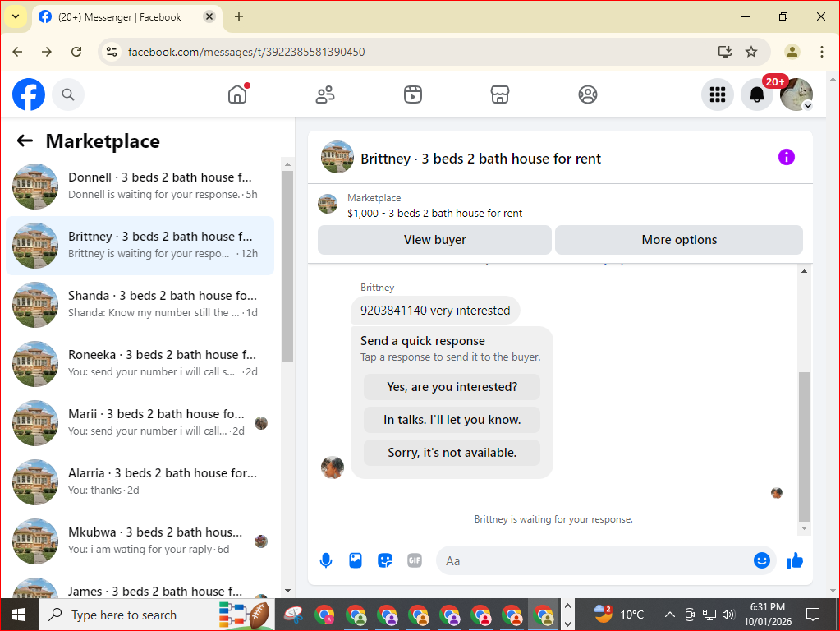The image size is (840, 631).
Task: Open the Facebook search magnifier
Action: pos(68,94)
